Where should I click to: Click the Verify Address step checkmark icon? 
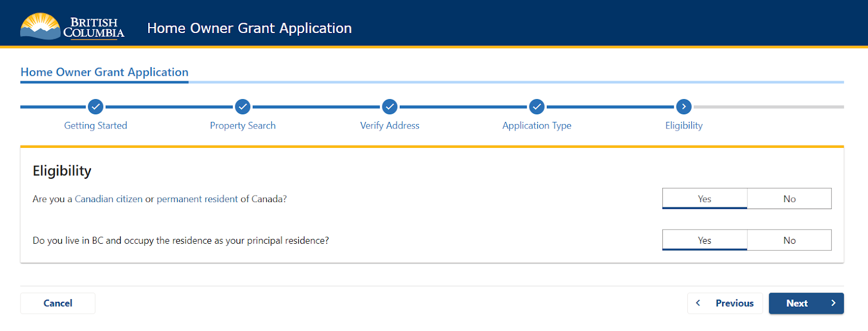click(x=390, y=107)
